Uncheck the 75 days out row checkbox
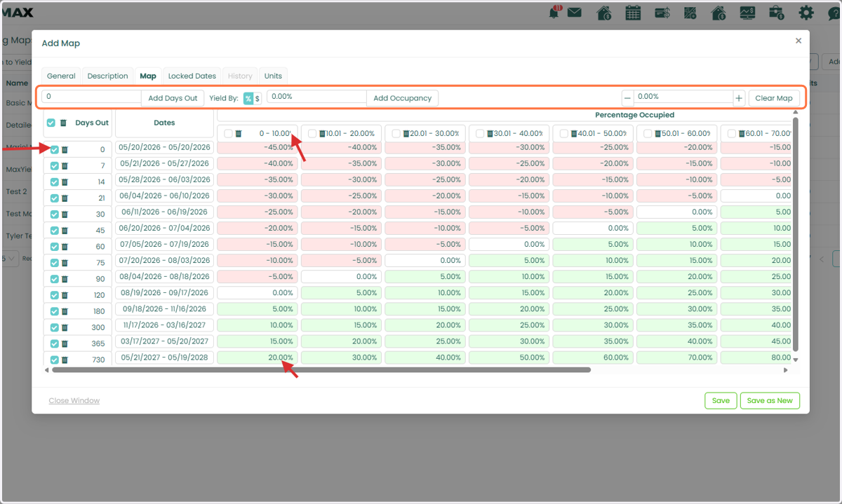Viewport: 842px width, 504px height. click(x=55, y=263)
